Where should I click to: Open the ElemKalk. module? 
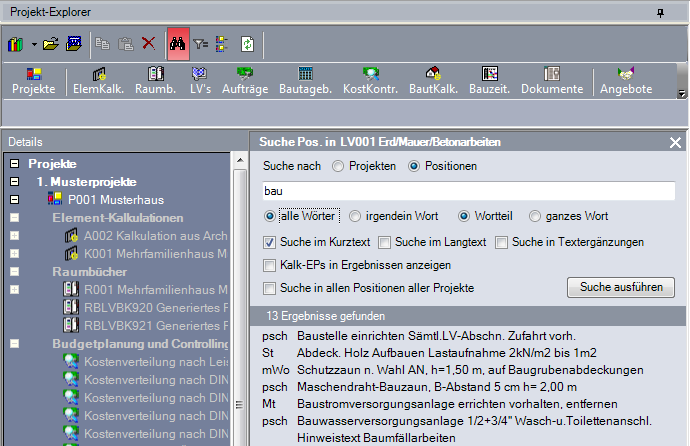pyautogui.click(x=98, y=80)
